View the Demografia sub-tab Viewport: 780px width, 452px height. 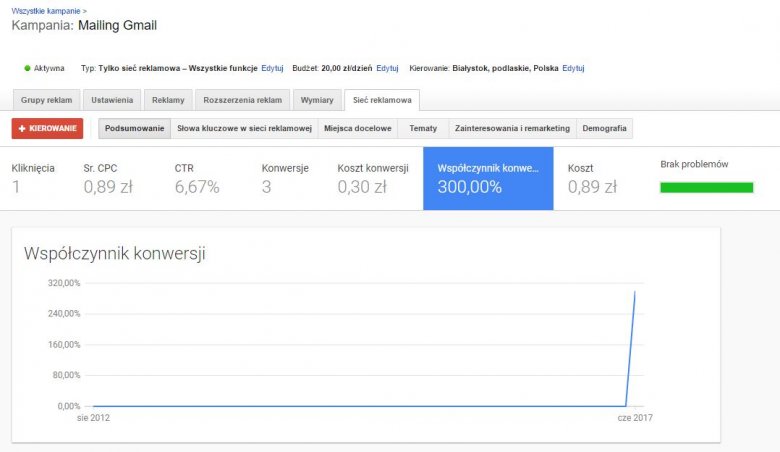tap(604, 128)
